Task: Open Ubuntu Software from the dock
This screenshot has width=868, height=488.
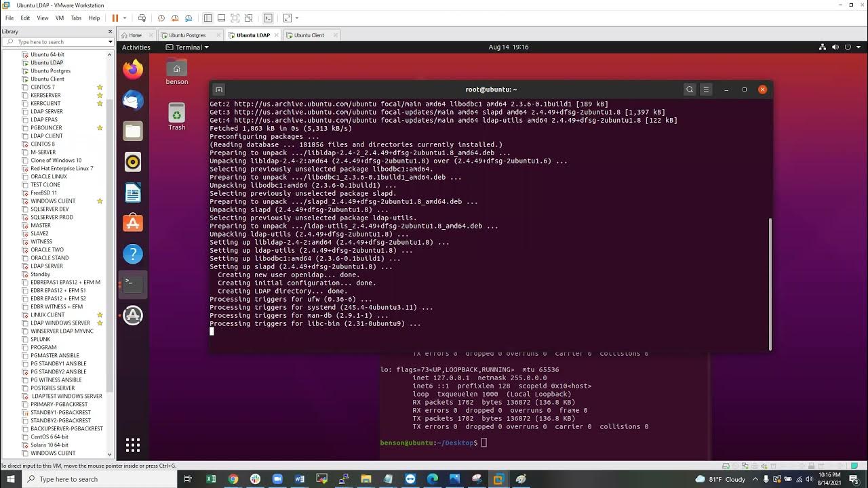Action: [x=133, y=223]
